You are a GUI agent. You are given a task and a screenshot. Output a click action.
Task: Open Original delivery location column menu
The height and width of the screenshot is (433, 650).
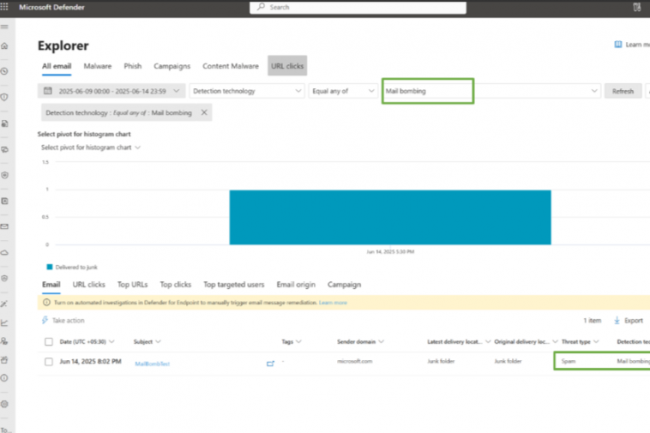(526, 342)
